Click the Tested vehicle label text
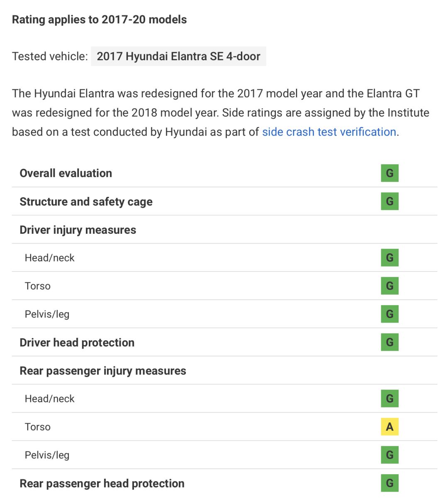This screenshot has width=448, height=504. (x=50, y=56)
